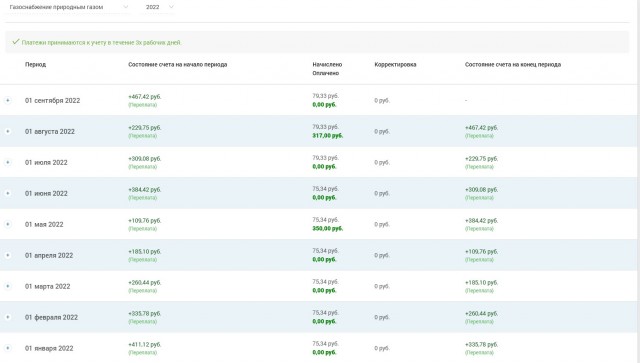
Task: Click the 0 руб. correction in March row
Action: (382, 286)
